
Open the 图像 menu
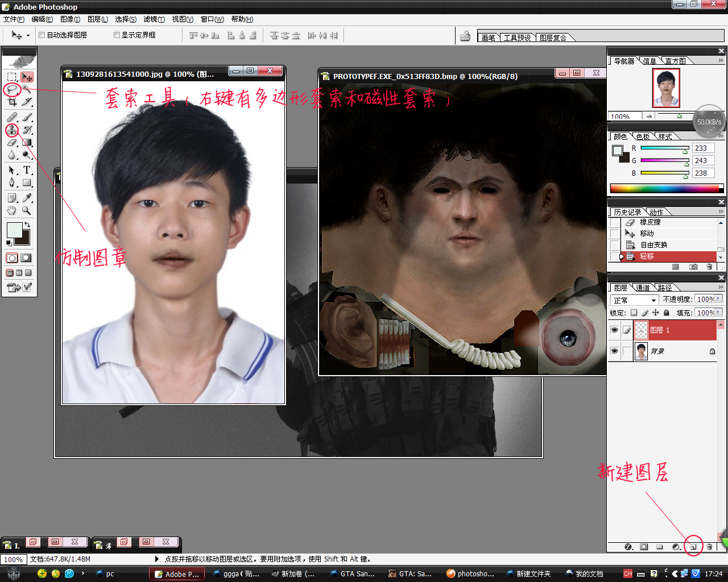point(71,19)
